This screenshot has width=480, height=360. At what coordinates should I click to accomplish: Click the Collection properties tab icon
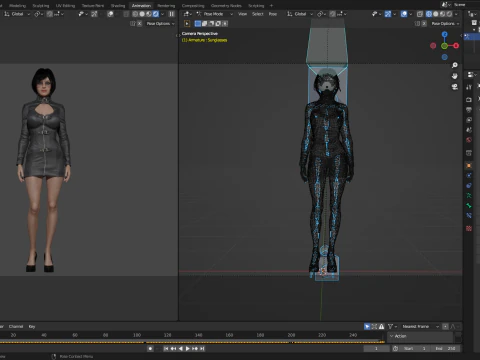(469, 153)
